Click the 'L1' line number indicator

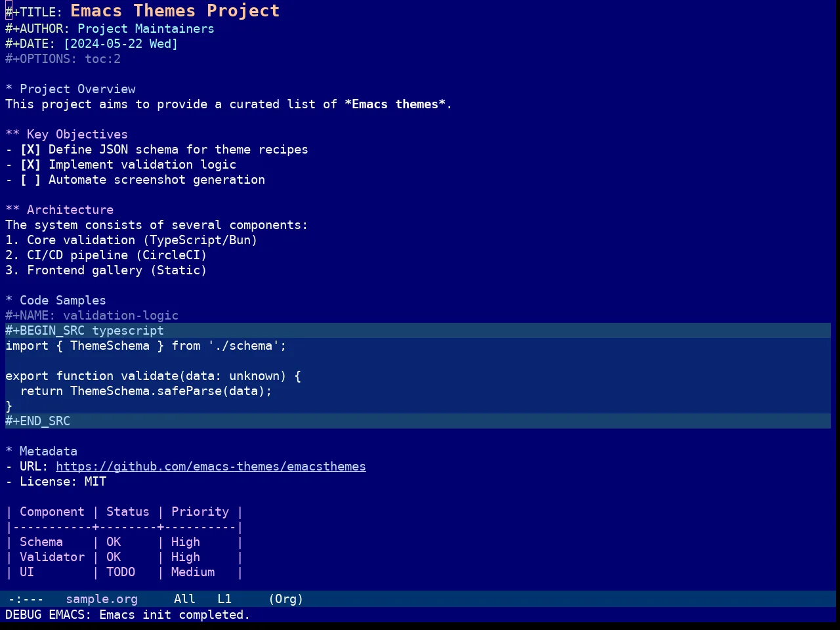[224, 599]
